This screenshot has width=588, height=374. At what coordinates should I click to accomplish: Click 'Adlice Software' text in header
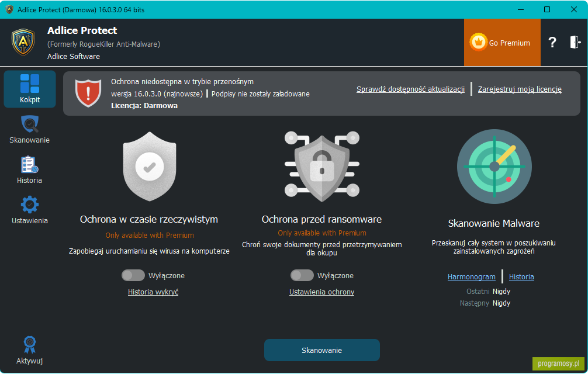pyautogui.click(x=74, y=57)
